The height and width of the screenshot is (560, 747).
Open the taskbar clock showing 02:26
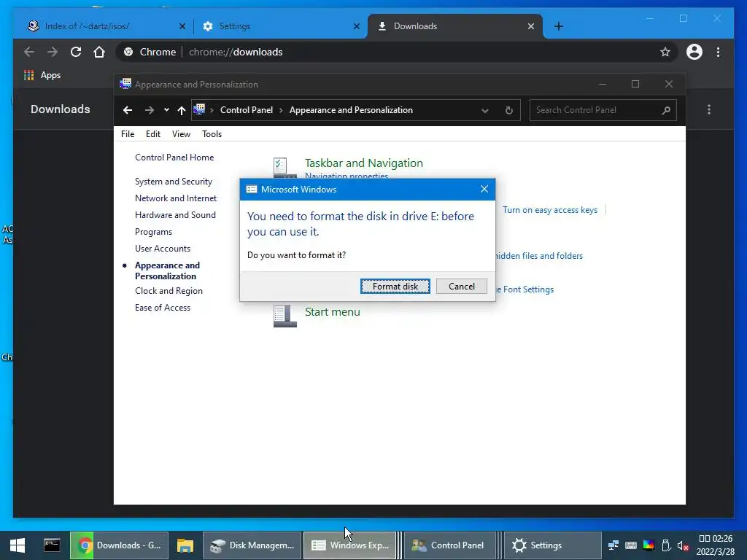(716, 545)
